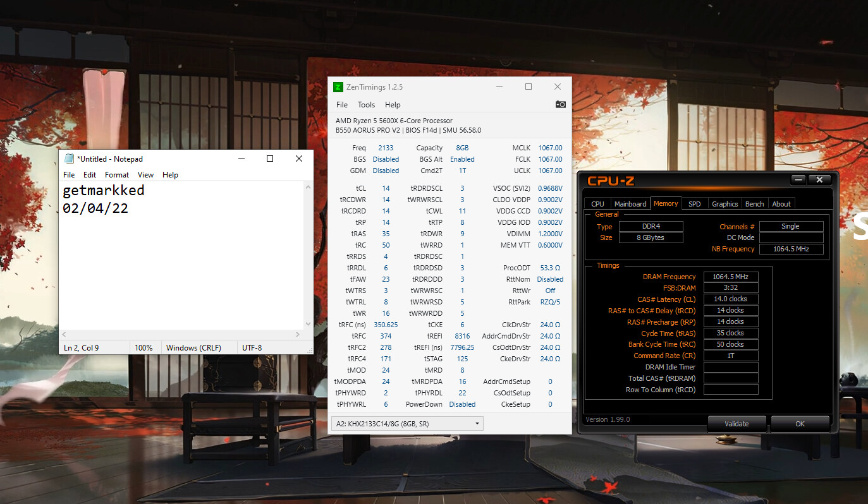Close the CPU-Z window
This screenshot has height=504, width=868.
tap(819, 180)
